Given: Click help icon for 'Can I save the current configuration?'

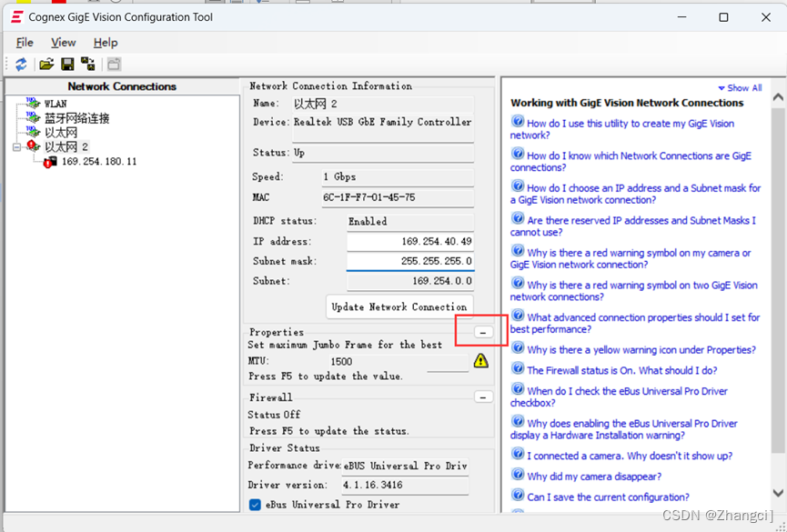Looking at the screenshot, I should (518, 496).
